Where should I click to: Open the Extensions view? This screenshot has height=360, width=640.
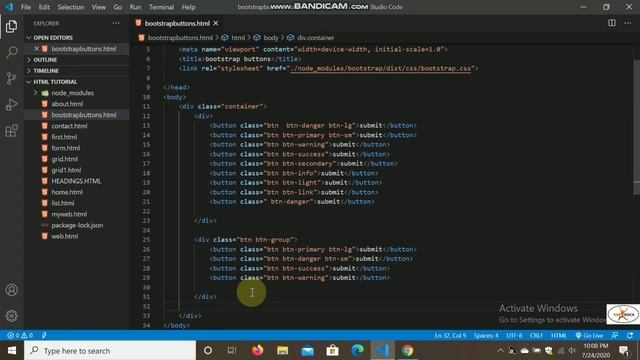[11, 131]
